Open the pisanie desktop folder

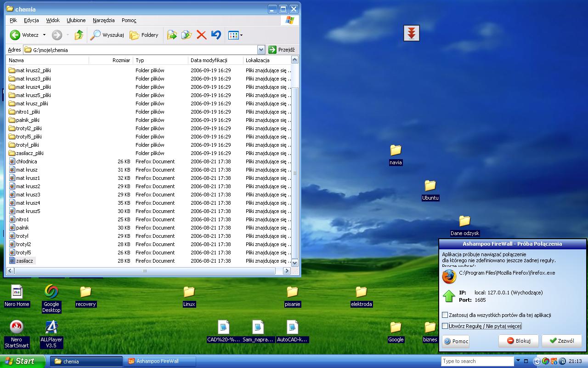pos(292,296)
